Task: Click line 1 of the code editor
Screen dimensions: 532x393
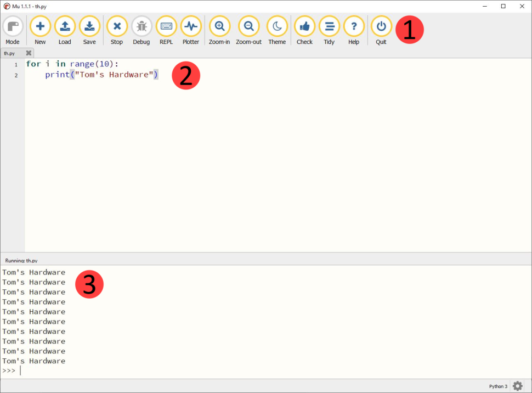Action: (72, 64)
